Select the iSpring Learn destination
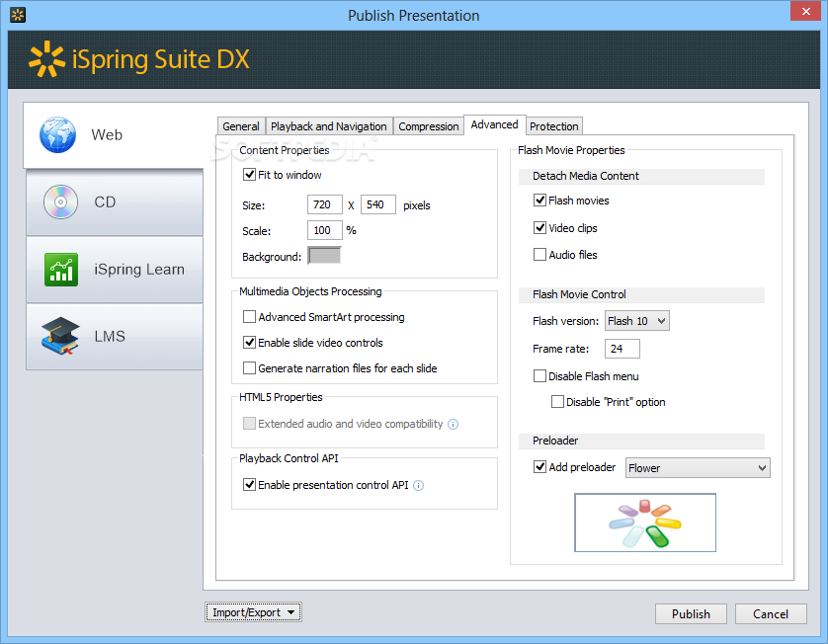The image size is (828, 644). (115, 270)
